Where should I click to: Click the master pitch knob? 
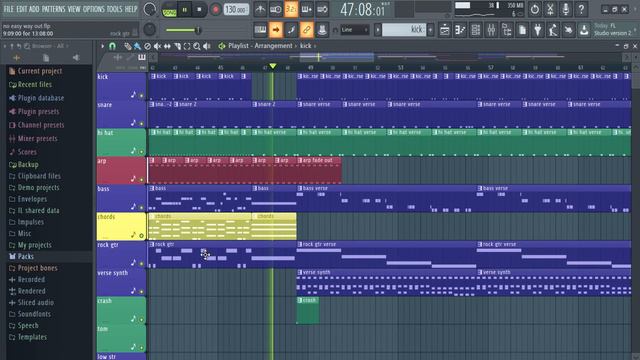click(149, 29)
